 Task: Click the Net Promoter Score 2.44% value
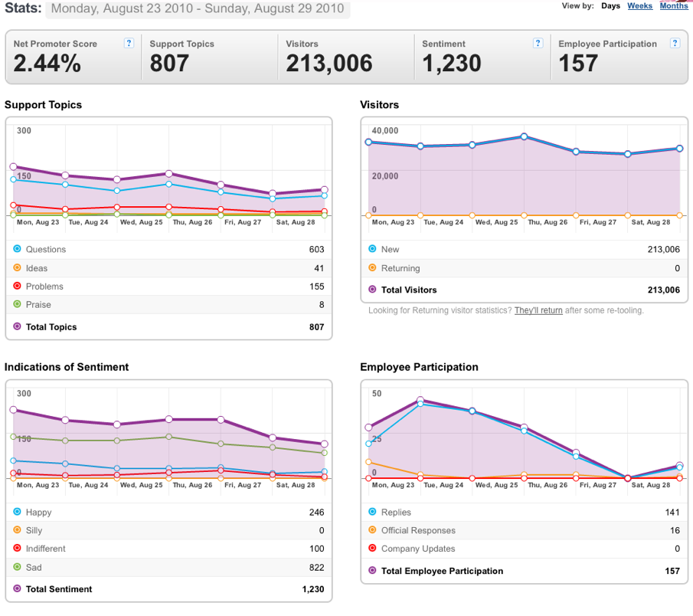point(47,64)
